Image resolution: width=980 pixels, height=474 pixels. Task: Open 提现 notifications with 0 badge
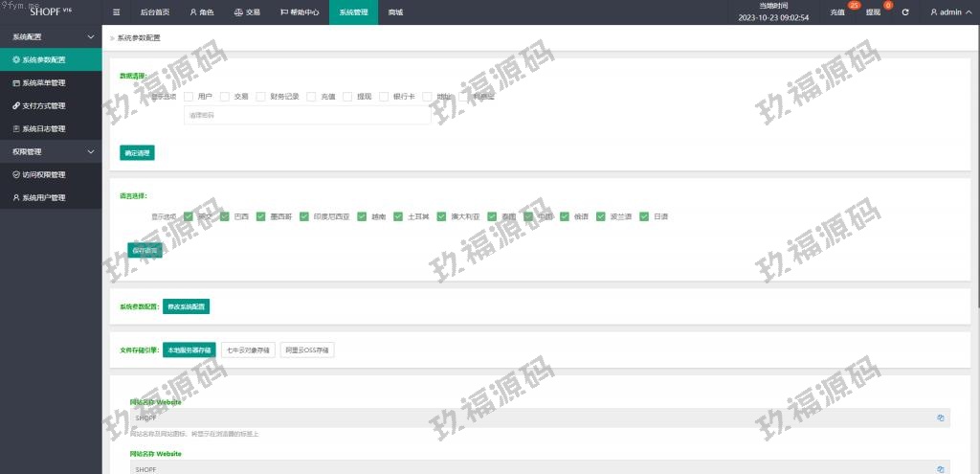874,12
